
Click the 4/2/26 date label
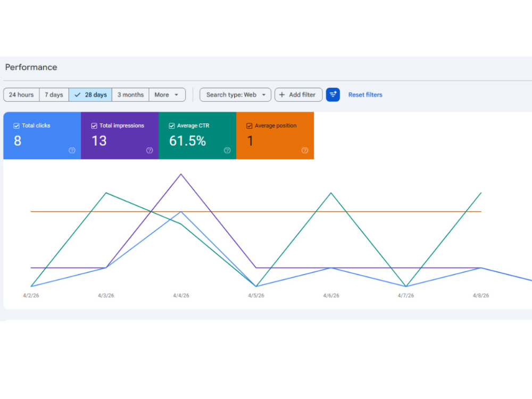31,295
